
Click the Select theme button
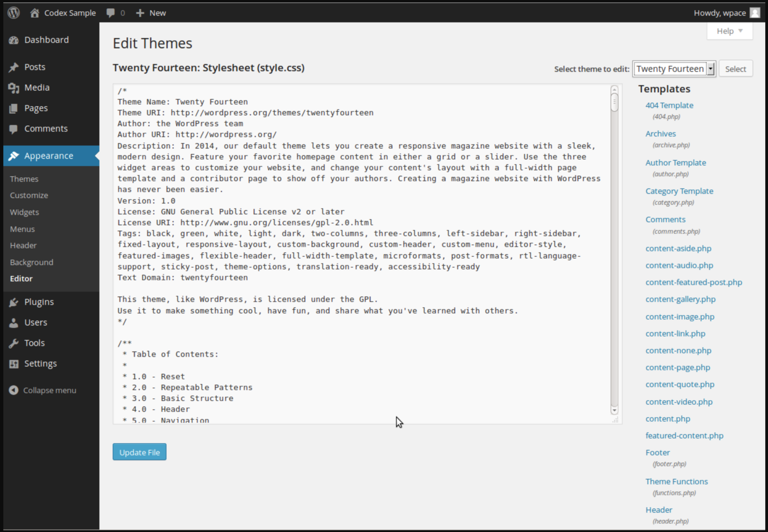(735, 69)
